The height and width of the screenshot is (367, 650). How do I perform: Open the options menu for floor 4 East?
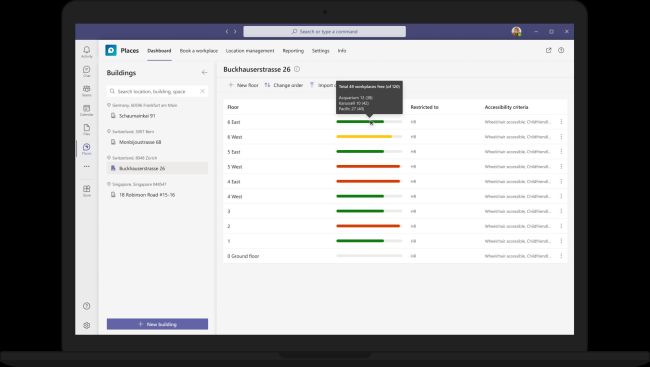pyautogui.click(x=561, y=182)
